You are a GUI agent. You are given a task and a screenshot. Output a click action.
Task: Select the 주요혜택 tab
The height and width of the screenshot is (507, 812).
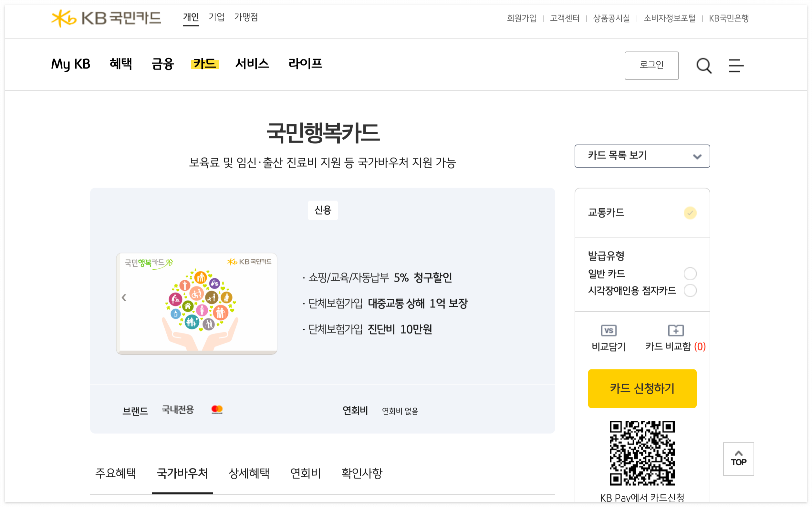pyautogui.click(x=115, y=473)
